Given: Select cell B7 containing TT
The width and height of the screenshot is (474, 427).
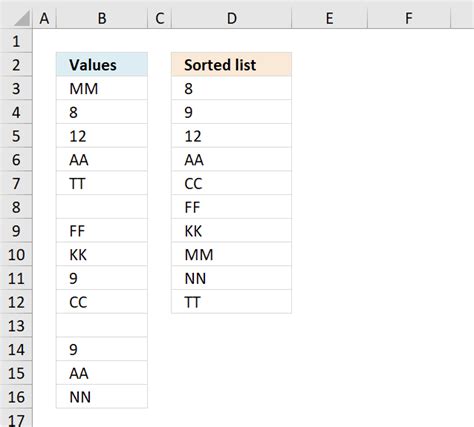Looking at the screenshot, I should (x=102, y=183).
